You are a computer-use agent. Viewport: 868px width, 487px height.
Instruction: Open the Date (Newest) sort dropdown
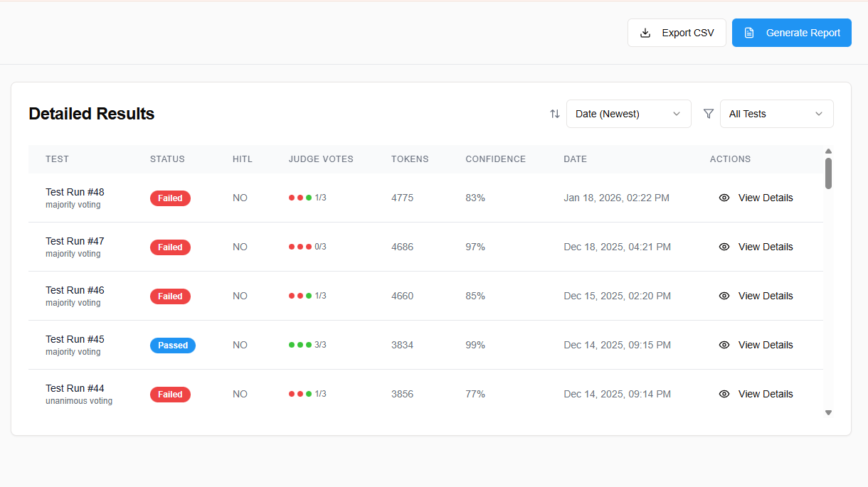click(628, 114)
